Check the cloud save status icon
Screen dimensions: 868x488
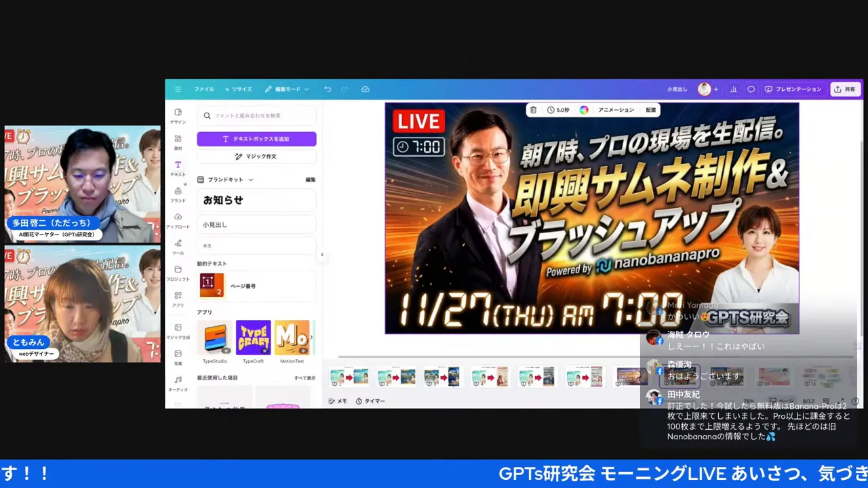[x=366, y=89]
